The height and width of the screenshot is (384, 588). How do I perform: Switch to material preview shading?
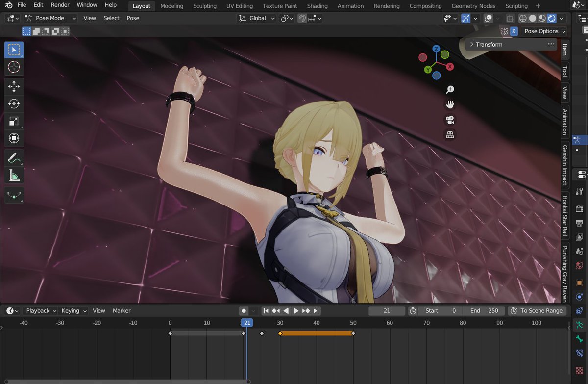tap(542, 18)
